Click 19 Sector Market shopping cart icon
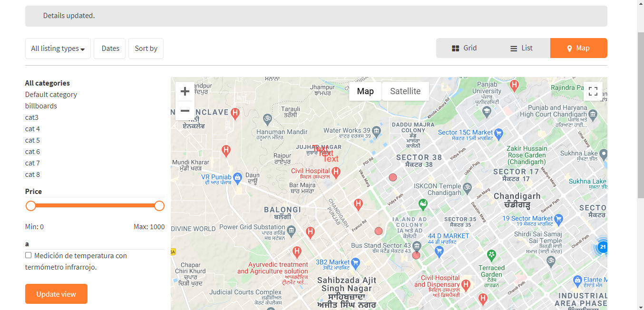The image size is (644, 310). pos(559,219)
